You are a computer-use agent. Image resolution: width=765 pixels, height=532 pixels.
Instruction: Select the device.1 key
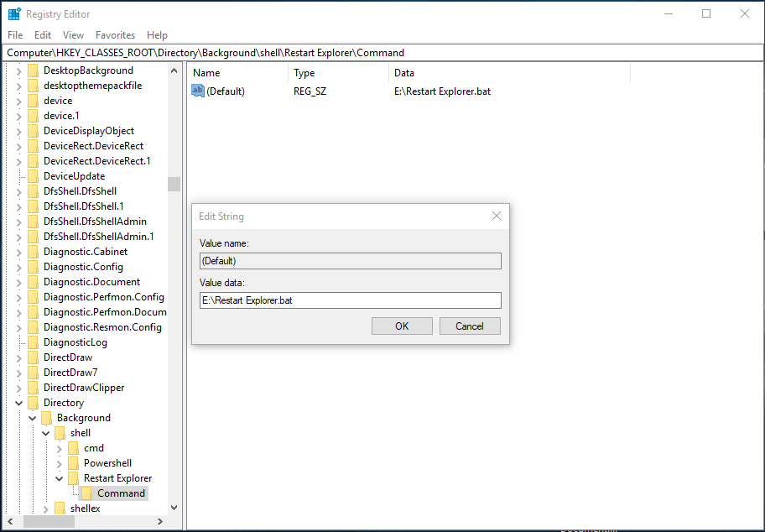[61, 116]
